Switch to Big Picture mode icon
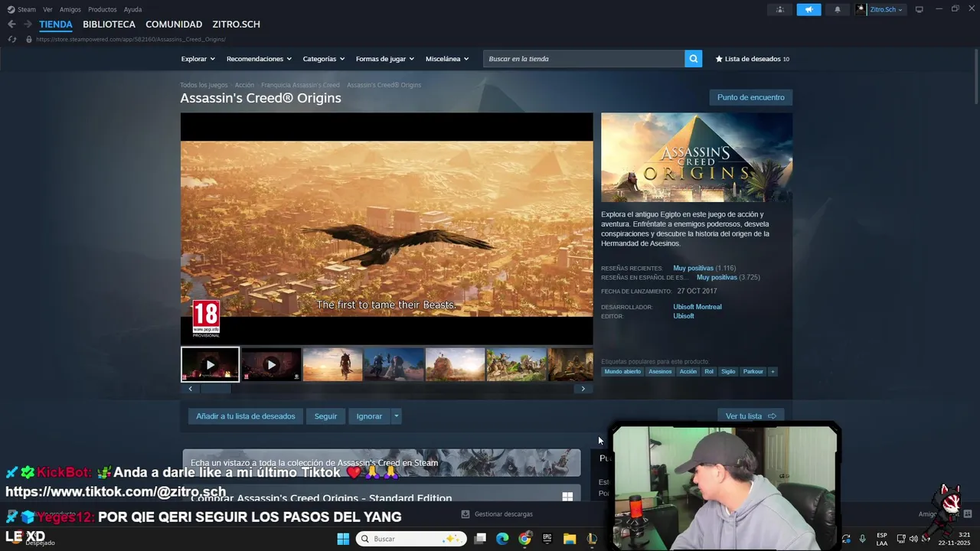 coord(920,9)
